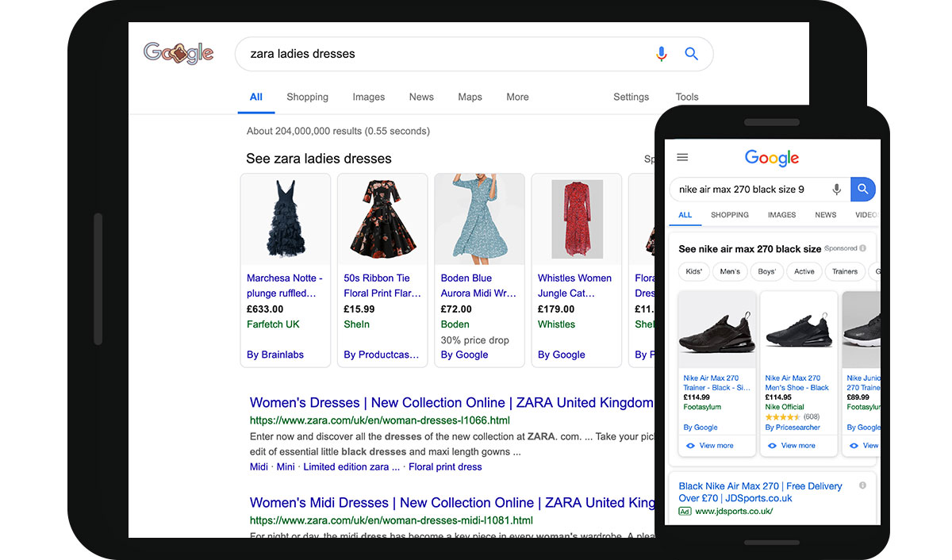
Task: Click the info icon beside JDSports ad
Action: point(862,485)
